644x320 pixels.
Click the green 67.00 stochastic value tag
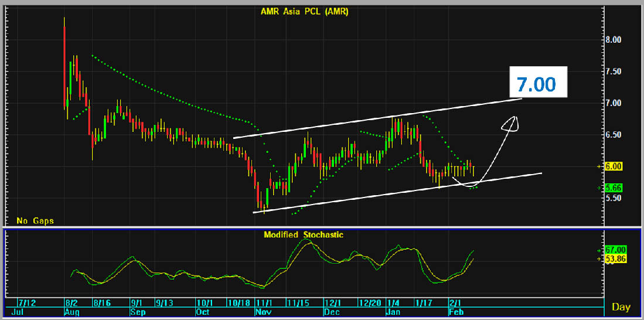(616, 250)
